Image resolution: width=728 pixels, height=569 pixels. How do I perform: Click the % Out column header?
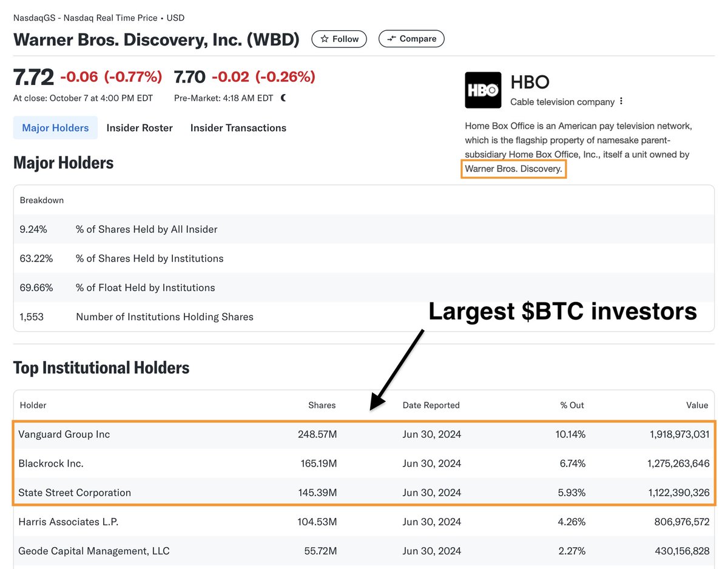[x=571, y=405]
